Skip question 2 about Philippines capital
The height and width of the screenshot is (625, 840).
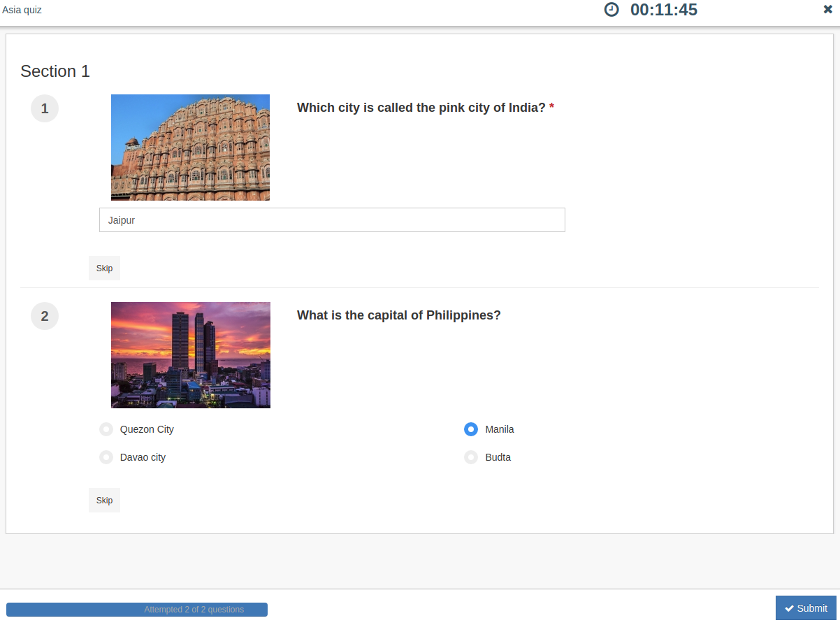pos(104,501)
